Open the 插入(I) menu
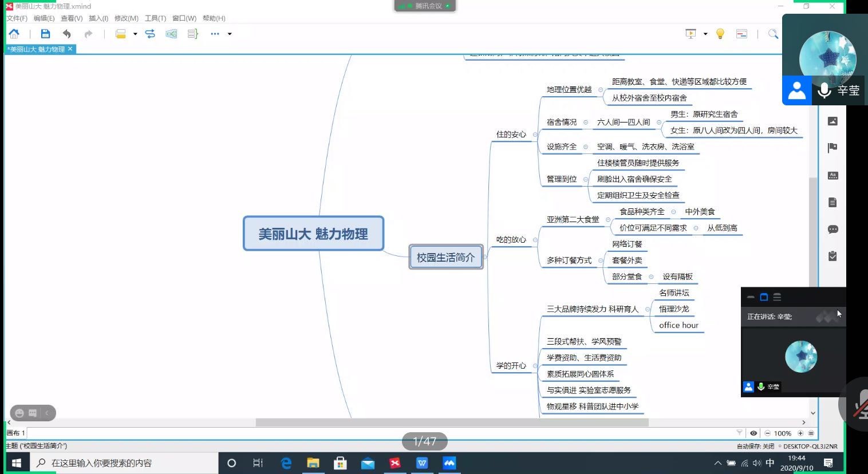Viewport: 868px width, 474px height. click(x=98, y=18)
